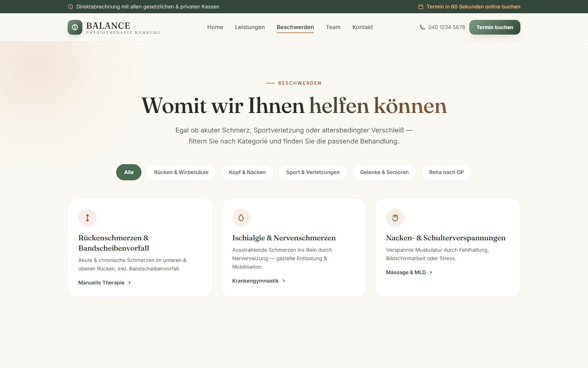The image size is (588, 368).
Task: Click the phone icon beside 040 1234 5678
Action: click(422, 27)
